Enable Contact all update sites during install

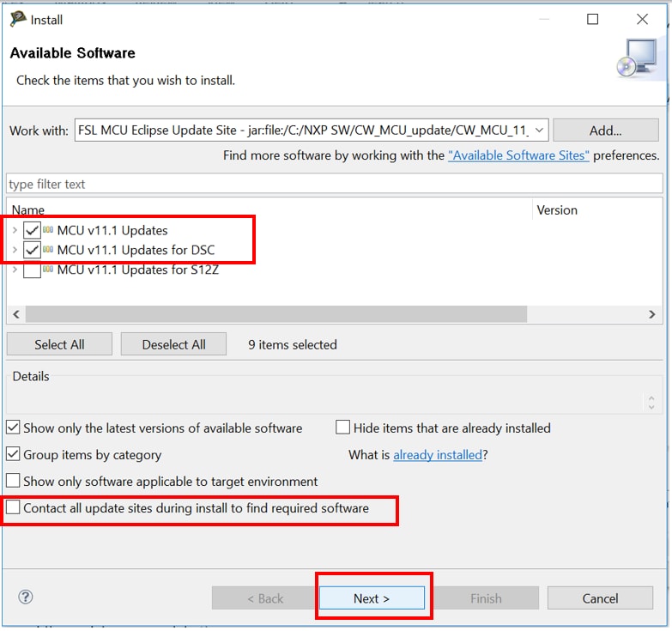pyautogui.click(x=14, y=508)
